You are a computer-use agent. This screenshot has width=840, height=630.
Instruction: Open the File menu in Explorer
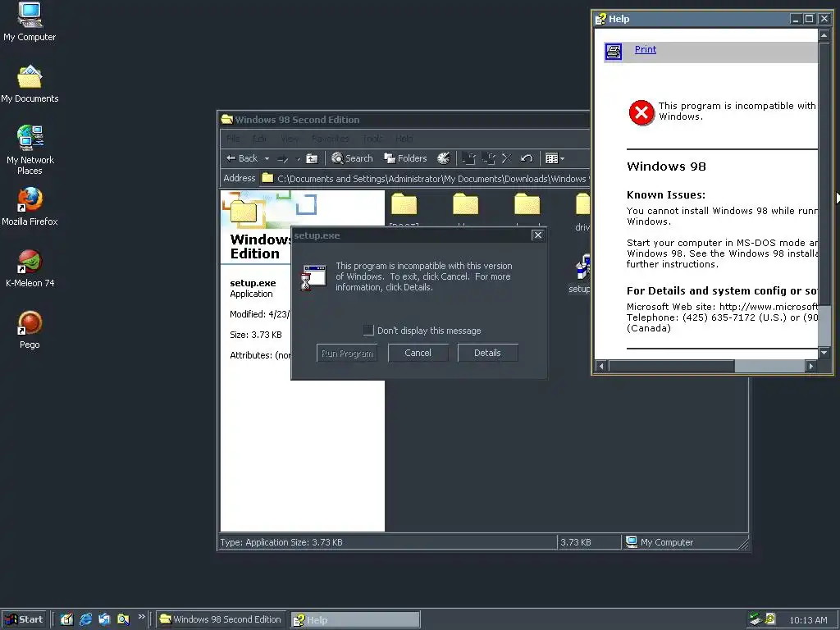pyautogui.click(x=233, y=139)
